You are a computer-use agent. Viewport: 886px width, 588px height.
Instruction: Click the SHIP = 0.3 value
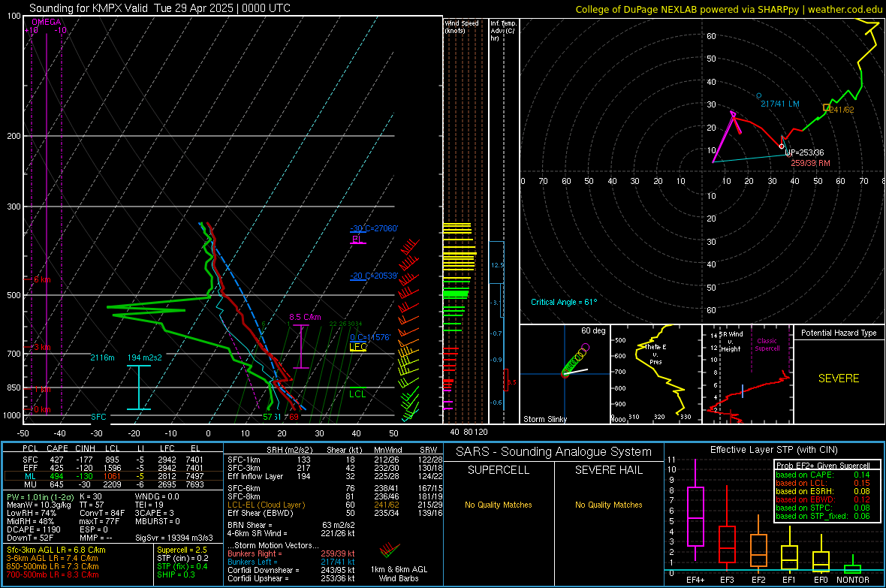point(176,575)
